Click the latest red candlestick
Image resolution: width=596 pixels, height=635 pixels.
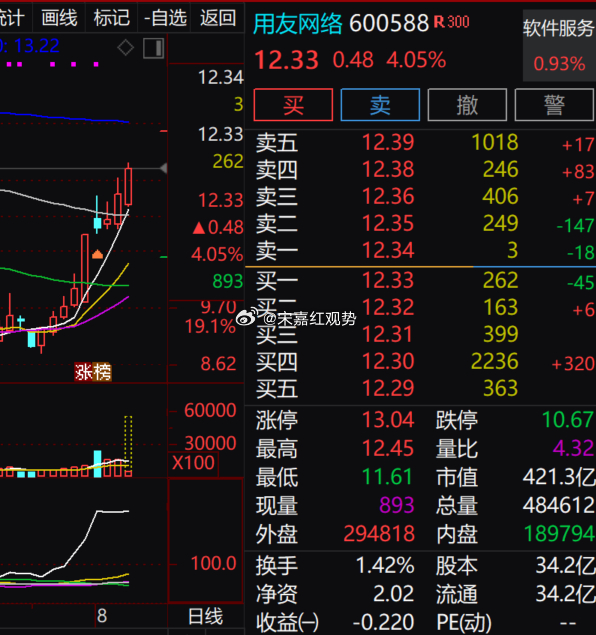tap(128, 185)
